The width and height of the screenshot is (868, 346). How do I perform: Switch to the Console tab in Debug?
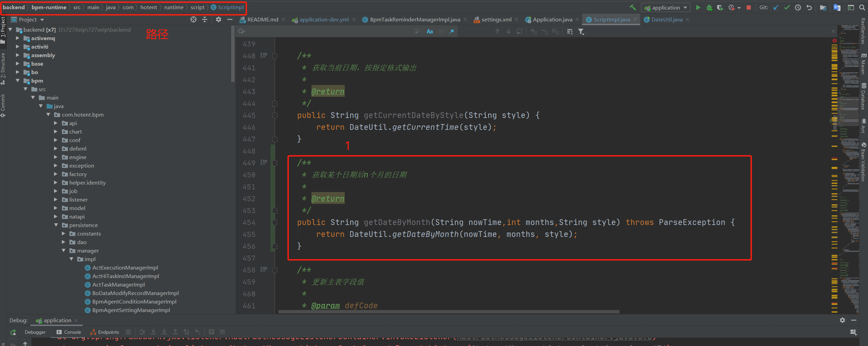coord(69,332)
